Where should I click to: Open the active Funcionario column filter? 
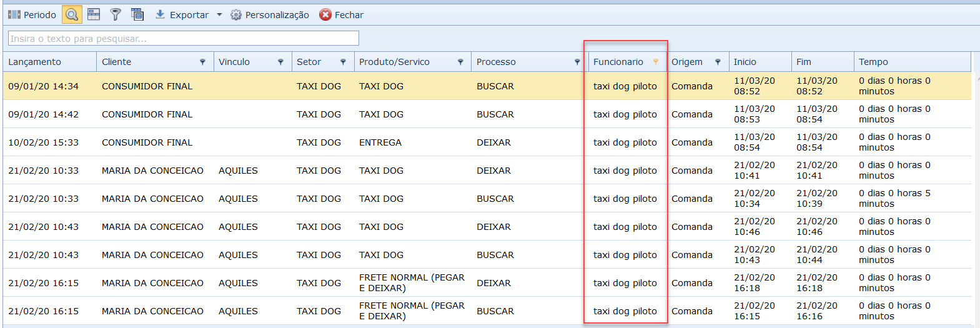click(x=655, y=62)
